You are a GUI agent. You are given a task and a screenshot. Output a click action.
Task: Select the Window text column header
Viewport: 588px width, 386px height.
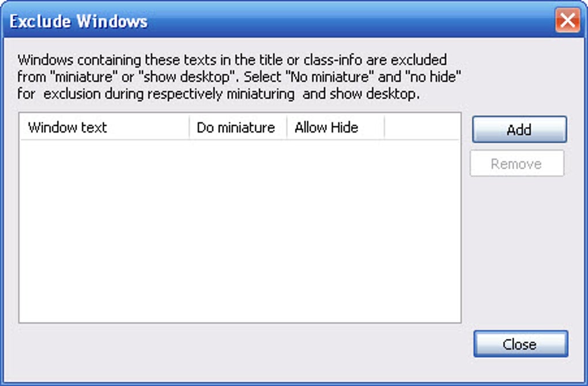click(x=67, y=127)
